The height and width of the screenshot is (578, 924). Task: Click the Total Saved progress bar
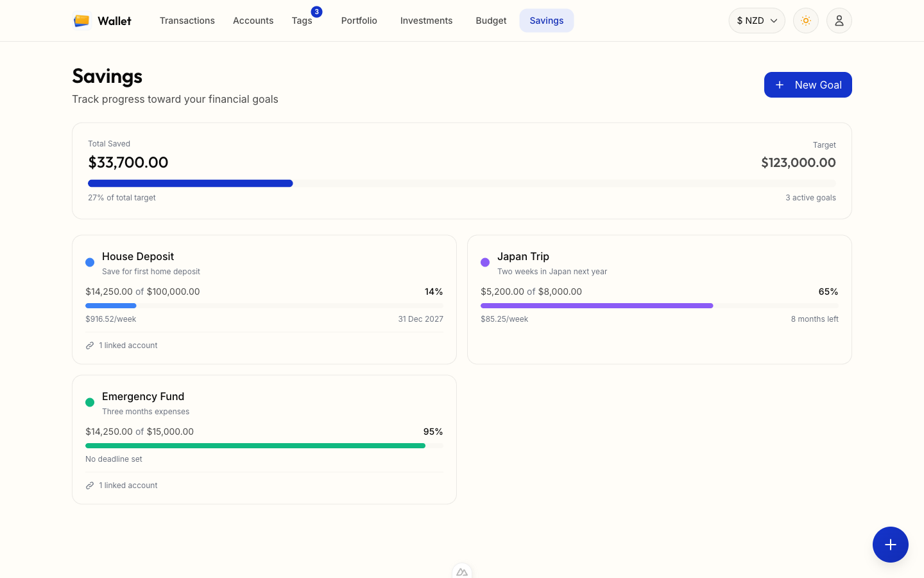coord(462,183)
